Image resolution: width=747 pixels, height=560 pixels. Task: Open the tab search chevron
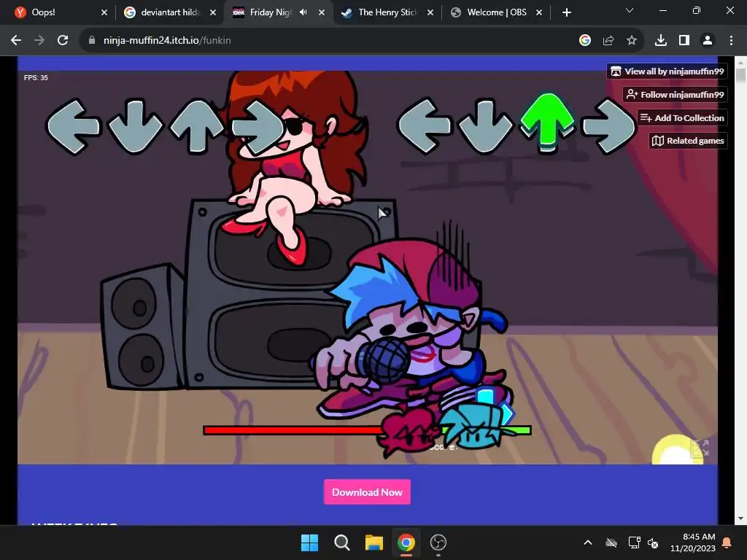click(x=630, y=10)
